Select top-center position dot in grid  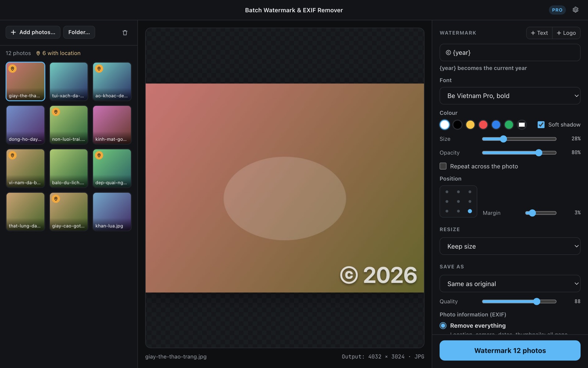(x=458, y=192)
